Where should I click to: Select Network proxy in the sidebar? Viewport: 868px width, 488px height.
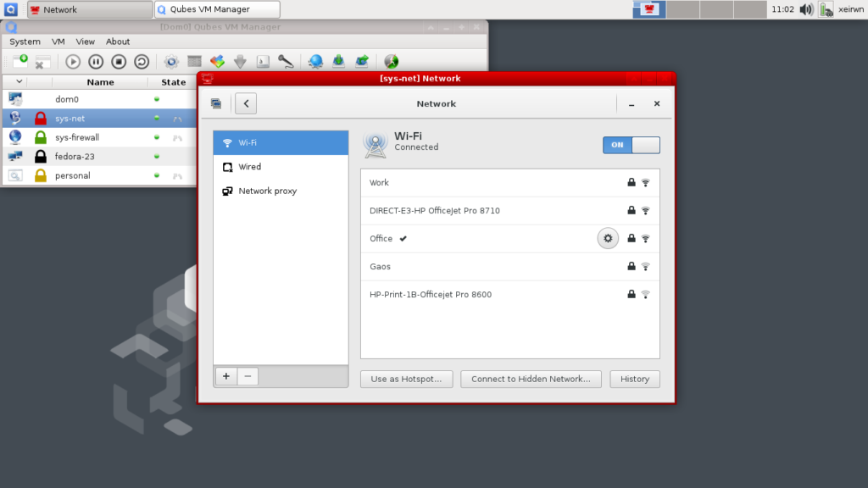281,191
